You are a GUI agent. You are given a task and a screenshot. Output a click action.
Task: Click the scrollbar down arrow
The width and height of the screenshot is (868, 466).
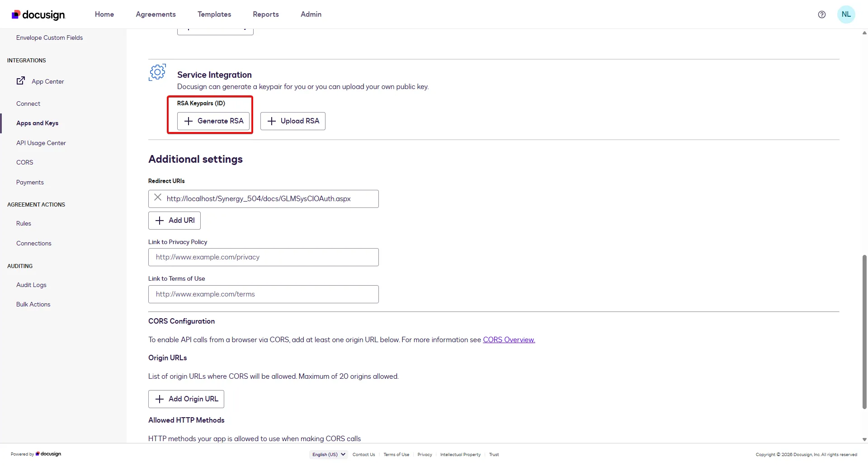(x=864, y=439)
